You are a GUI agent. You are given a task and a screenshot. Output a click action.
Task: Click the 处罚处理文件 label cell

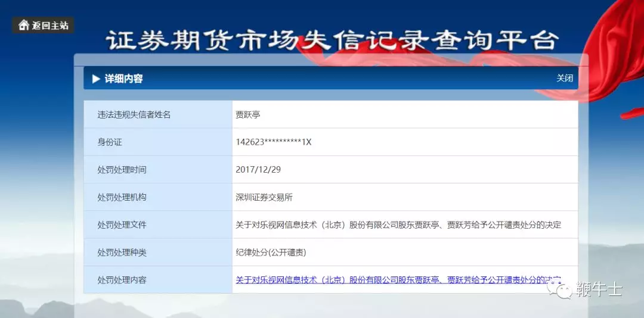coord(158,225)
